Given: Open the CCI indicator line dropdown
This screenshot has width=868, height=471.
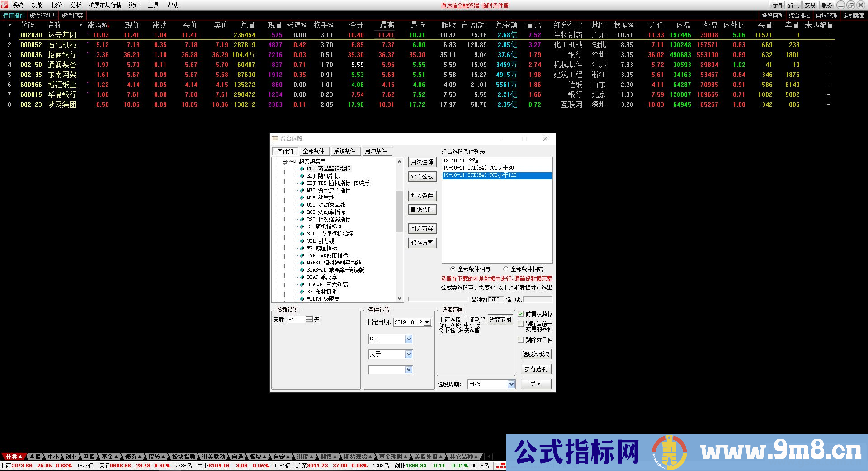Looking at the screenshot, I should 409,339.
